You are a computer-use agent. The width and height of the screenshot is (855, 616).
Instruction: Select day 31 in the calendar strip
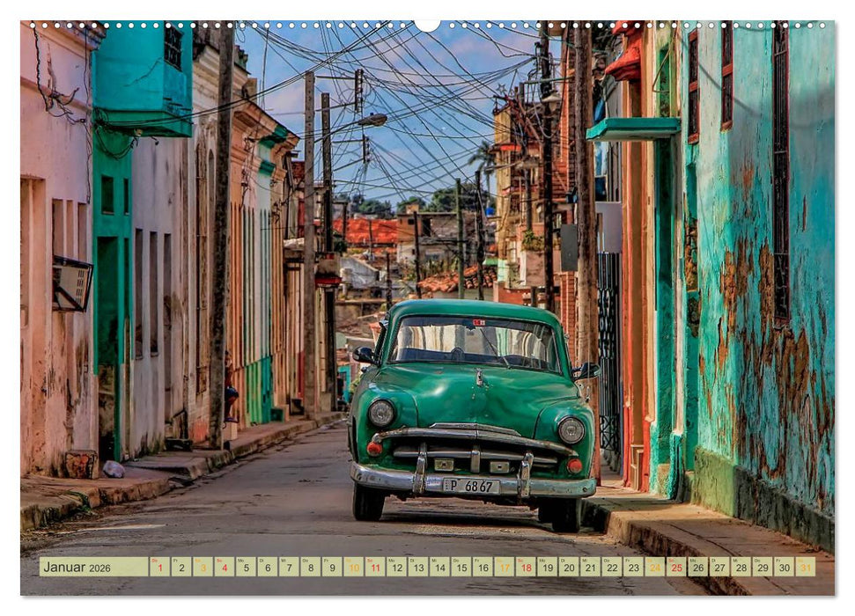click(x=805, y=568)
